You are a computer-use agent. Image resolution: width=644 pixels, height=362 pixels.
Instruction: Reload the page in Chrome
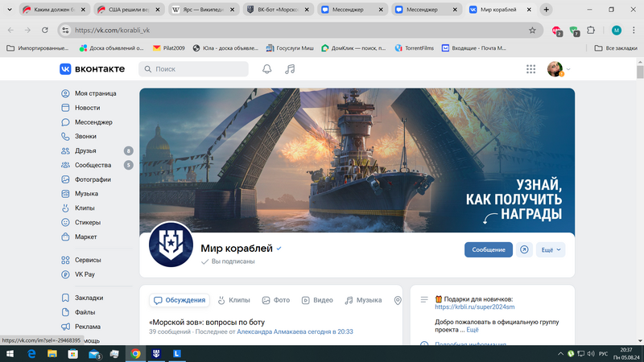pos(45,31)
